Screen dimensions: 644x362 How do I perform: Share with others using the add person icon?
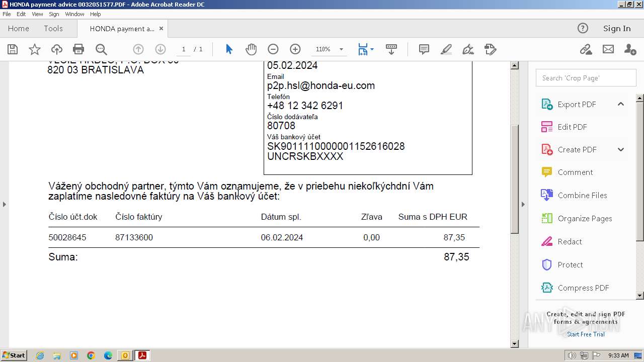pos(630,49)
